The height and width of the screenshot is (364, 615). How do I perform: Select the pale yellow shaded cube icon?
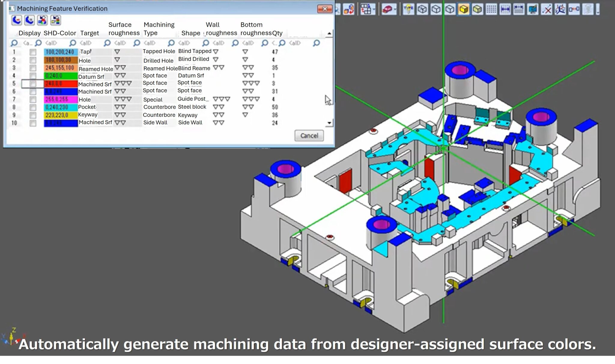477,9
